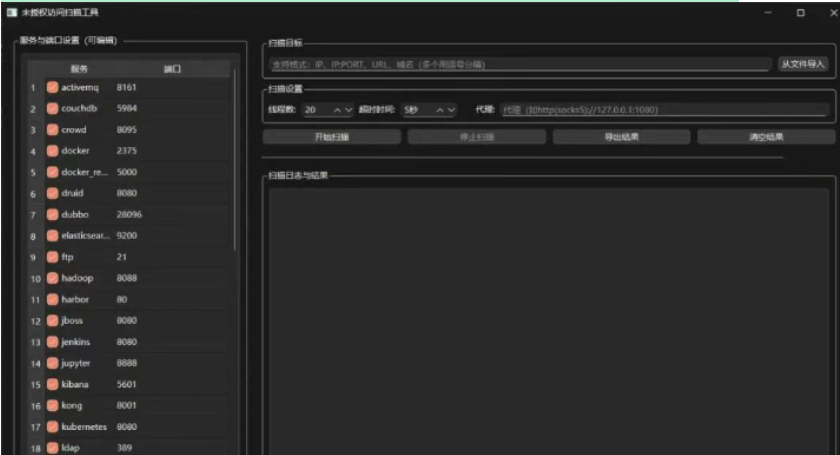Viewport: 840px width, 455px height.
Task: Uncheck the kibana checkbox
Action: [52, 384]
